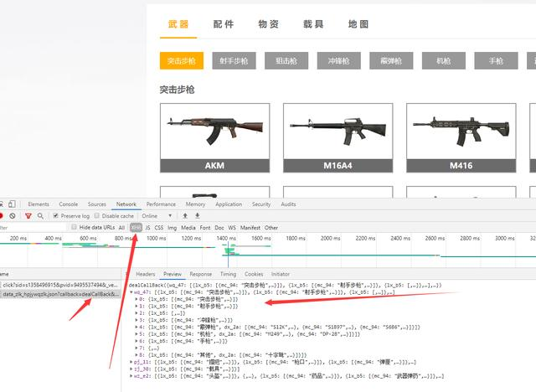Click the network filter text field
This screenshot has height=392, width=536.
click(33, 228)
